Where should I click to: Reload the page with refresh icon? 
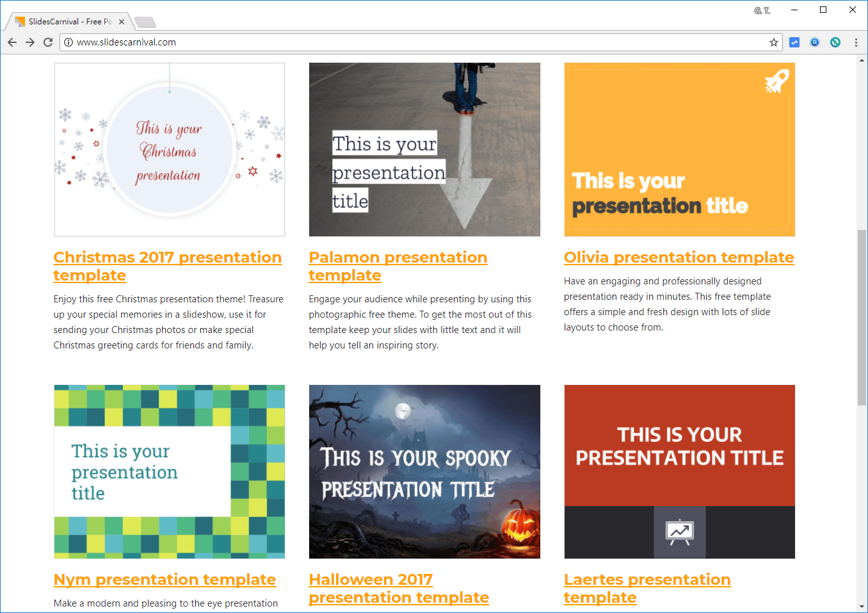coord(48,42)
